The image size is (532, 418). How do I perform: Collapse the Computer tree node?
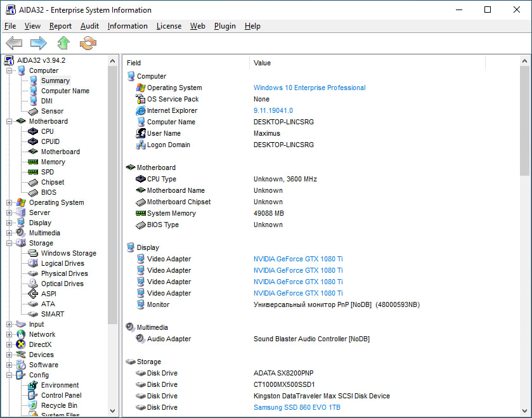(9, 70)
